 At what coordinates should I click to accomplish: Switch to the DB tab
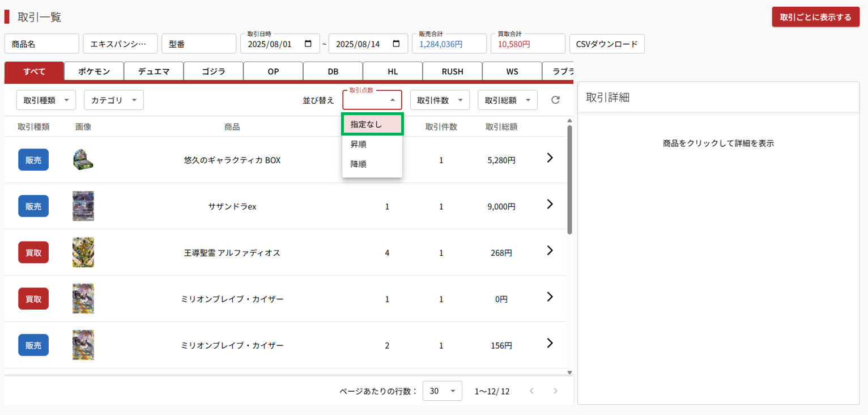(333, 71)
